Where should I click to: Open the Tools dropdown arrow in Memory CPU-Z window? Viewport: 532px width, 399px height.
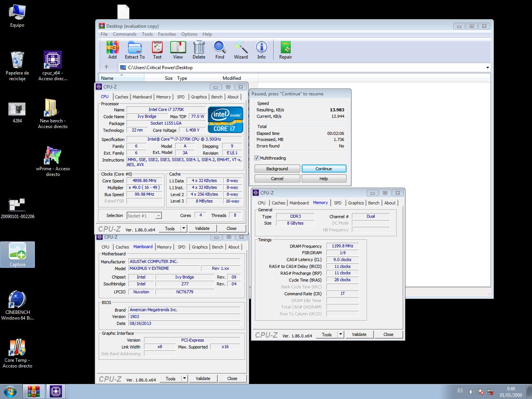(x=341, y=334)
